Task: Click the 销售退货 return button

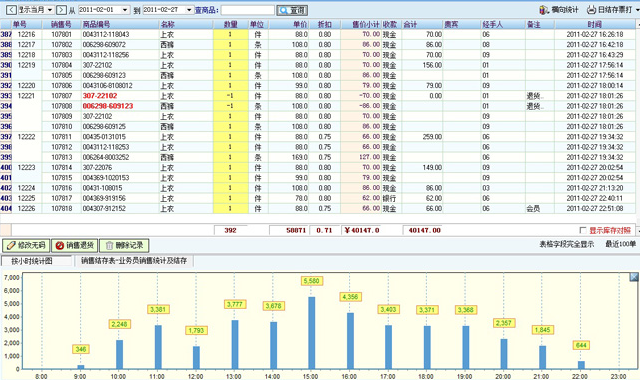Action: 74,245
